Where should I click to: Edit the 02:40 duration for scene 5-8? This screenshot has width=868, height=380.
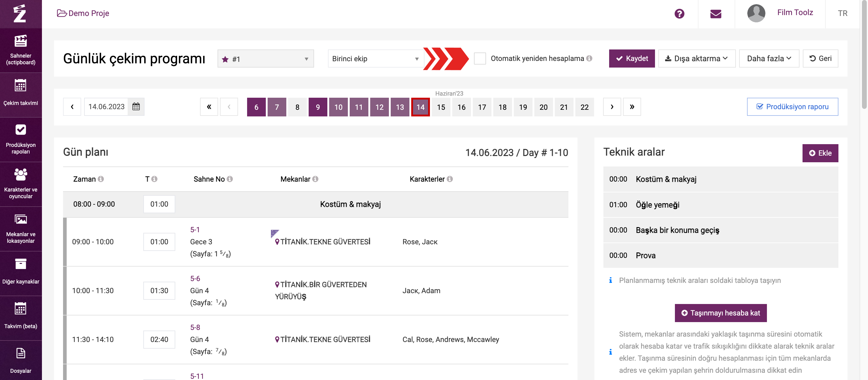pyautogui.click(x=159, y=340)
